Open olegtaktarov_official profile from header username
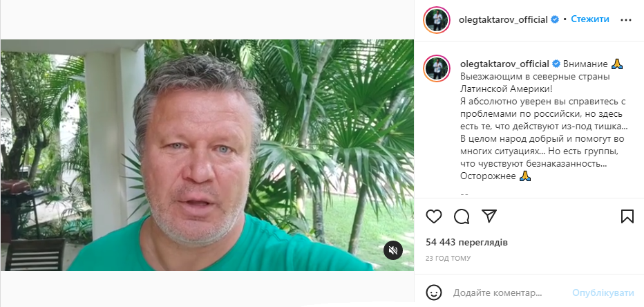The height and width of the screenshot is (307, 644). 504,20
